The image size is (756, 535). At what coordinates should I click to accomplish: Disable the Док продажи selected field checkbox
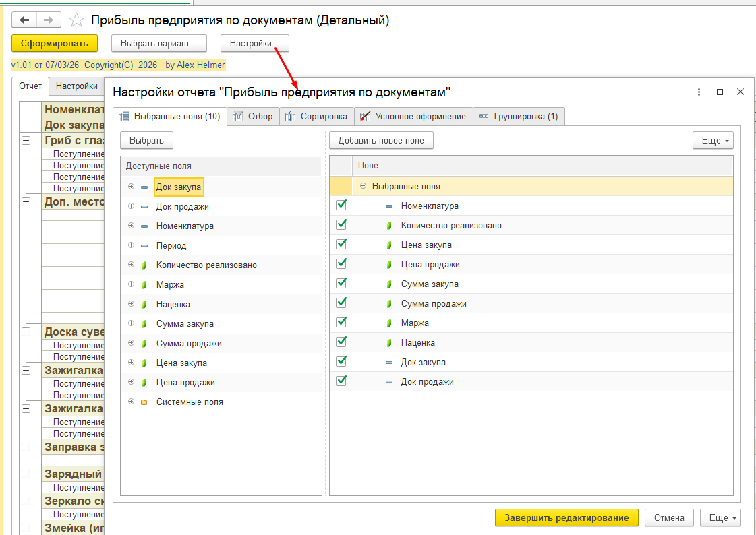(341, 381)
